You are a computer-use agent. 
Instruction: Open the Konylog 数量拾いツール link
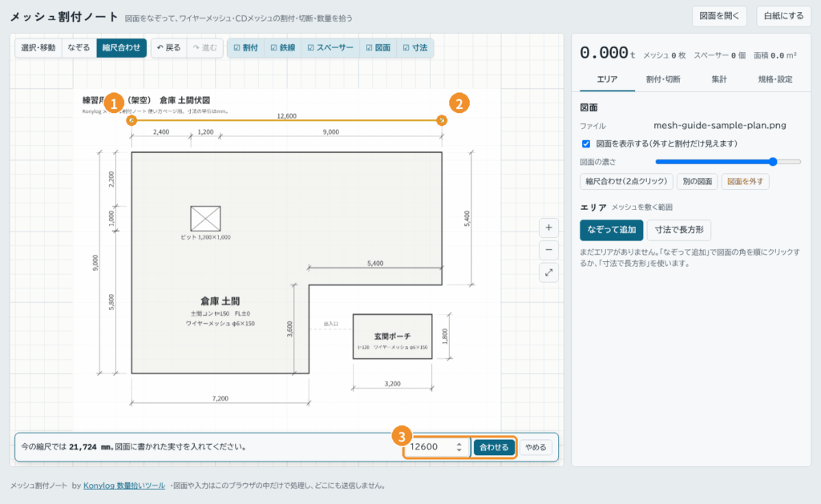(124, 486)
